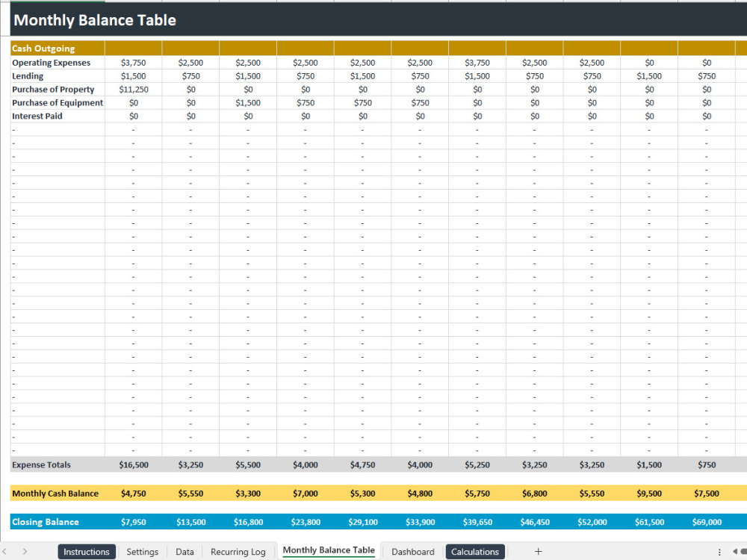Select the Operating Expenses row label
The width and height of the screenshot is (747, 560).
pos(58,63)
